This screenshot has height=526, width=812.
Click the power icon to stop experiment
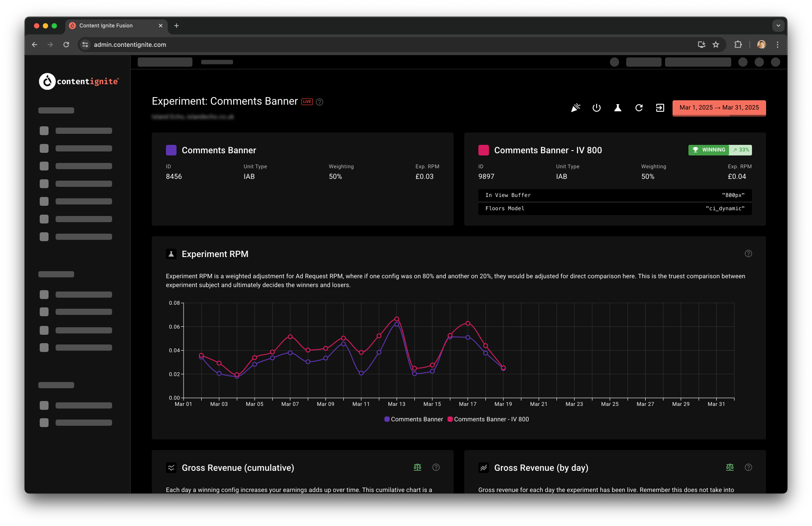point(597,108)
